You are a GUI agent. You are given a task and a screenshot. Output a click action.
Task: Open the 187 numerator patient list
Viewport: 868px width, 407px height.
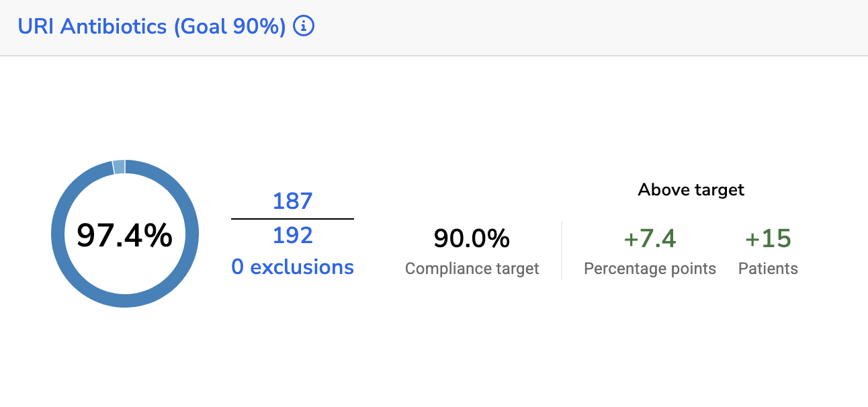click(292, 201)
